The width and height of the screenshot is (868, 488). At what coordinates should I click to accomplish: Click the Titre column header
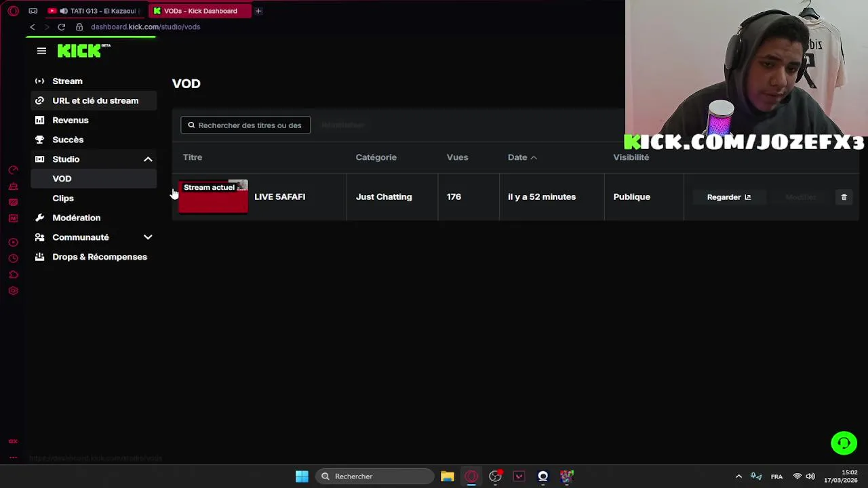pyautogui.click(x=193, y=157)
